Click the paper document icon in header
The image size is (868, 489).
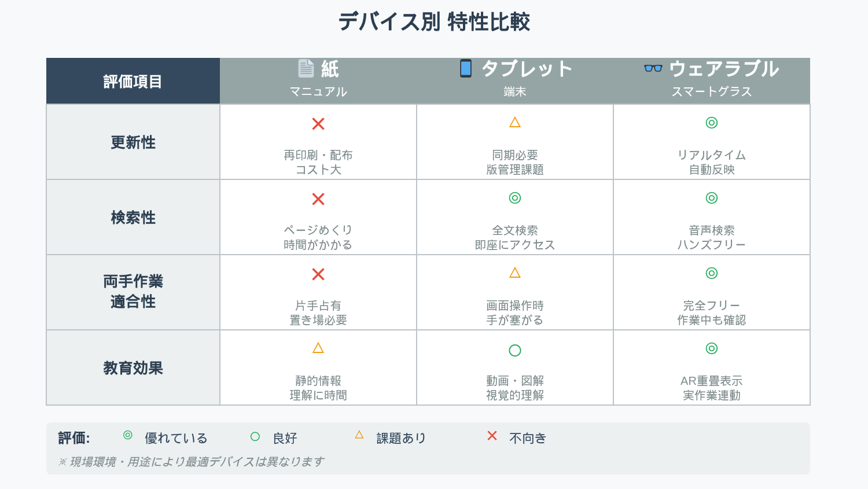pyautogui.click(x=306, y=68)
